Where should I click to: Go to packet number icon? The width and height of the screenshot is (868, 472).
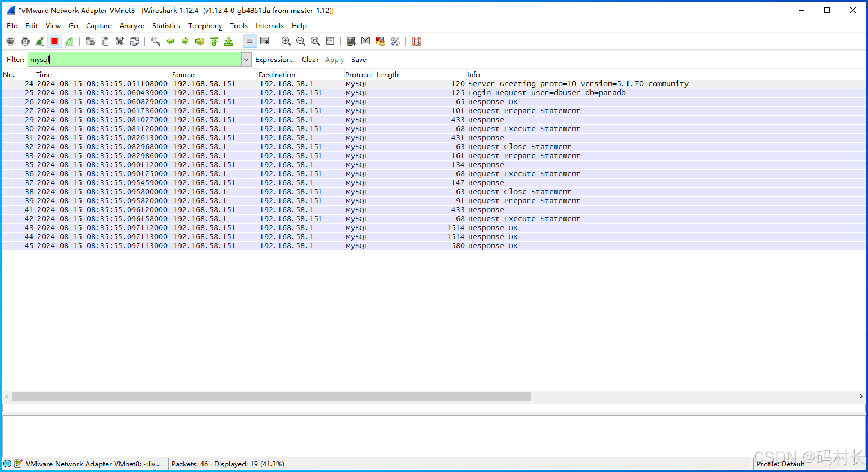[x=200, y=41]
